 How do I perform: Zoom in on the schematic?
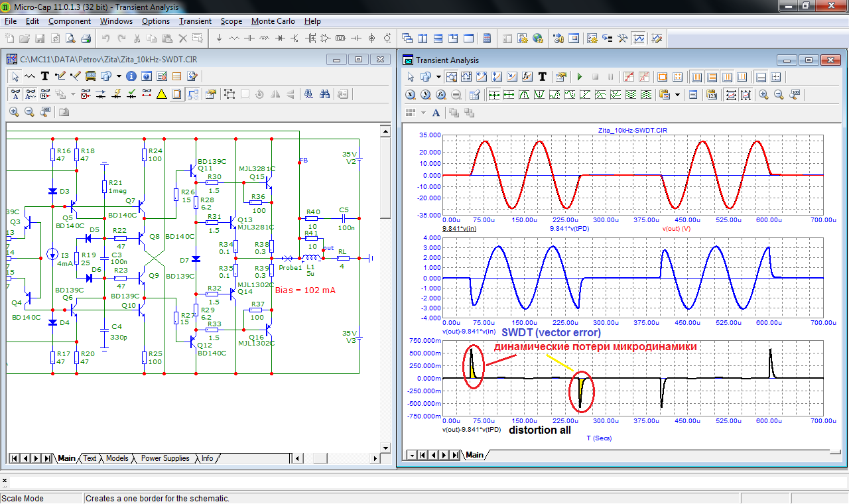tap(14, 112)
